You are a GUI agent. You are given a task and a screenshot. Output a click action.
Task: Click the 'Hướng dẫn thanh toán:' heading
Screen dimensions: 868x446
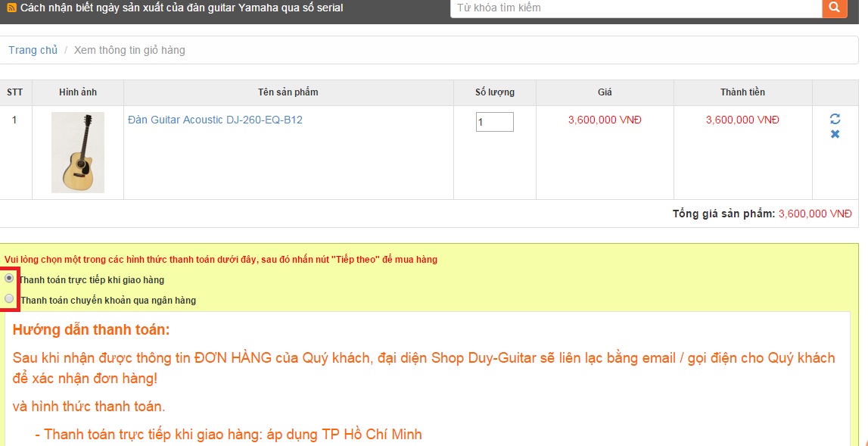point(92,330)
